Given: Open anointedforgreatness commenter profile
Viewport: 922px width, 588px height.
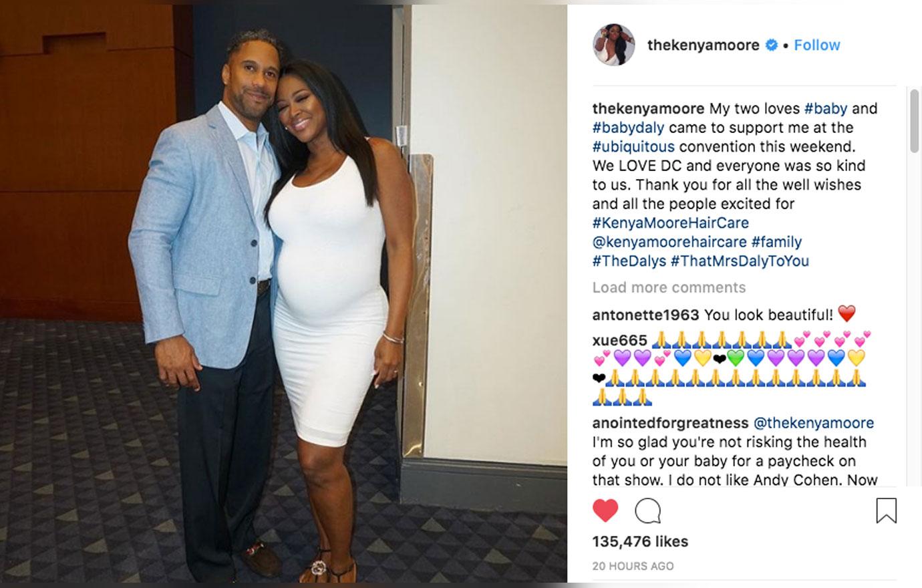Looking at the screenshot, I should coord(670,423).
